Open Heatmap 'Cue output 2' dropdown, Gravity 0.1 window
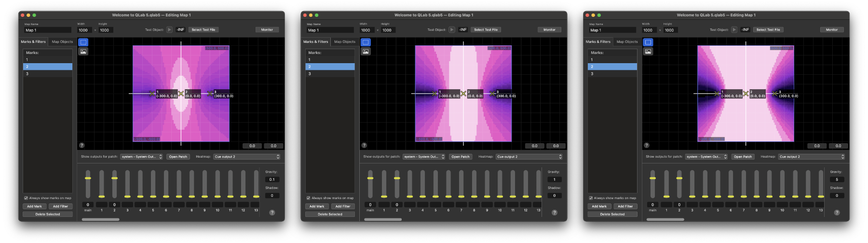The image size is (868, 243). pyautogui.click(x=247, y=157)
